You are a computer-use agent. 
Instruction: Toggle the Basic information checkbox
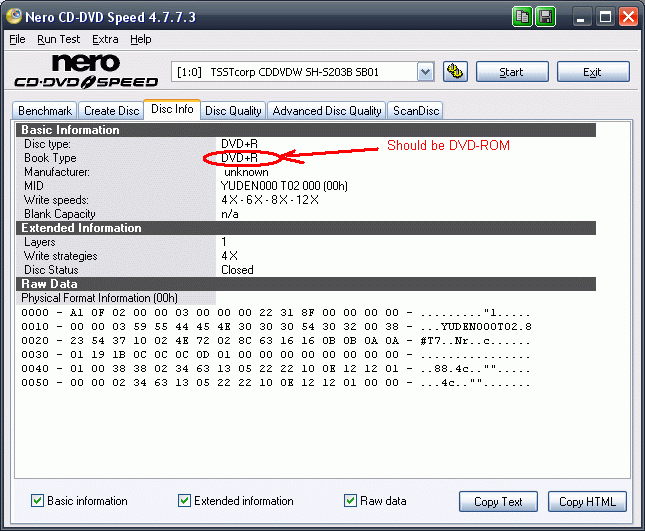tap(37, 501)
